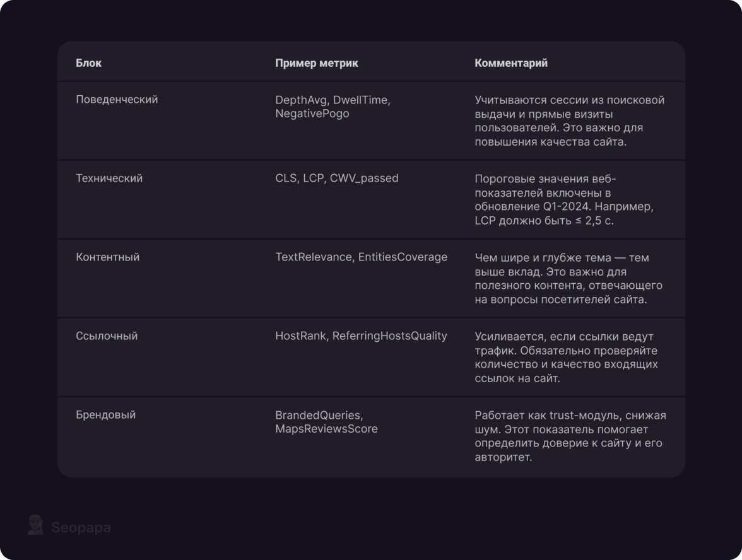Select the "Контентный" row label
This screenshot has width=742, height=560.
tap(108, 257)
